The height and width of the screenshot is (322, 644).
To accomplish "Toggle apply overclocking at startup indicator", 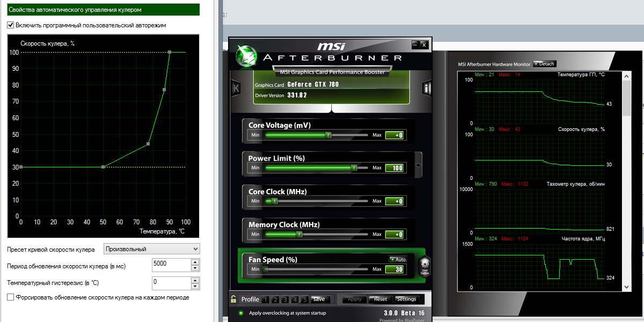I will [240, 313].
